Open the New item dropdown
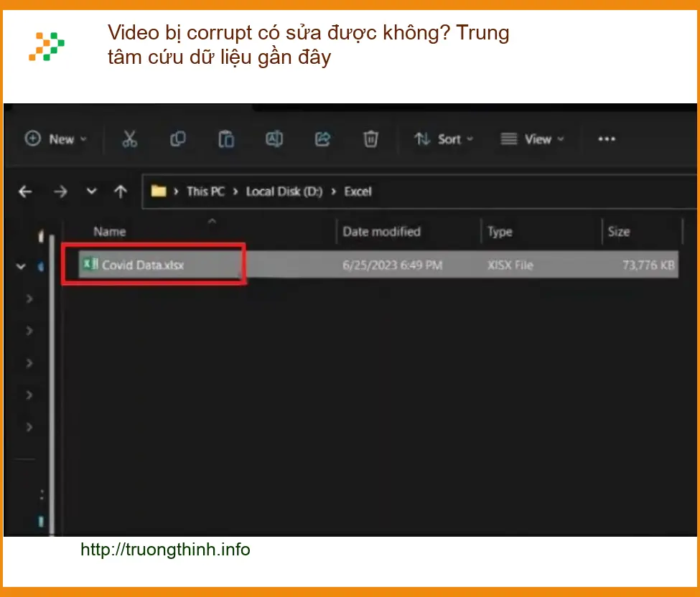The height and width of the screenshot is (597, 700). coord(55,139)
